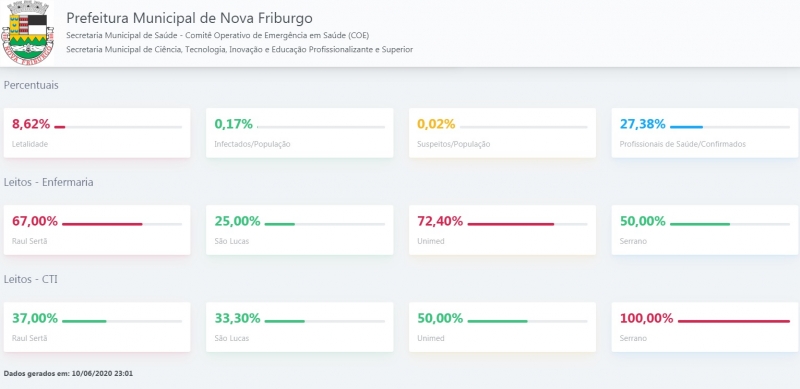The height and width of the screenshot is (389, 800).
Task: Click the Secretaria Municipal de Ciência, Tecnologia subtitle
Action: point(240,50)
